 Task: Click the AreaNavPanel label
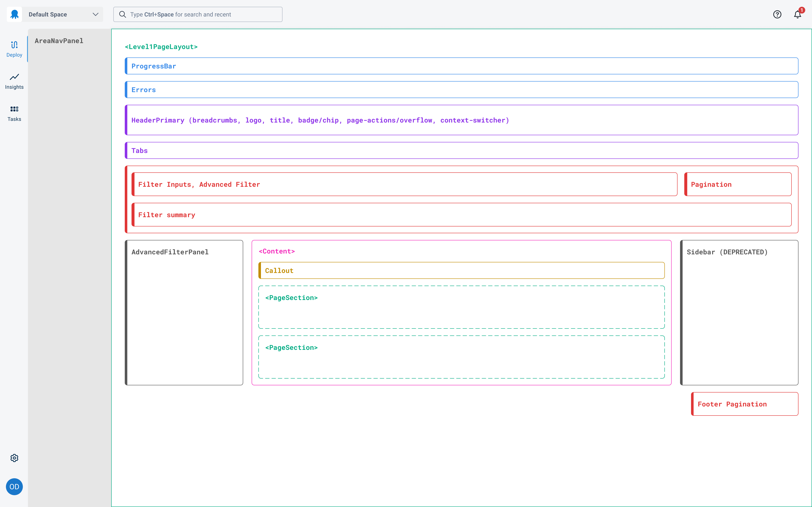(x=59, y=41)
